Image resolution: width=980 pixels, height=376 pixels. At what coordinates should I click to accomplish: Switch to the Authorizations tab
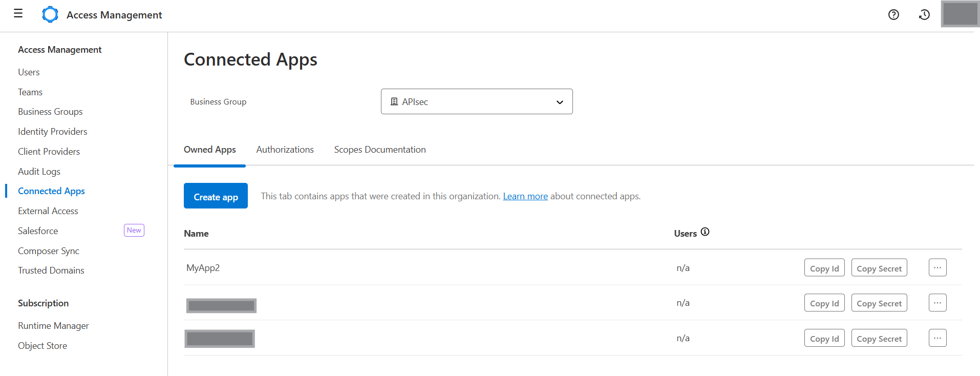pyautogui.click(x=285, y=150)
